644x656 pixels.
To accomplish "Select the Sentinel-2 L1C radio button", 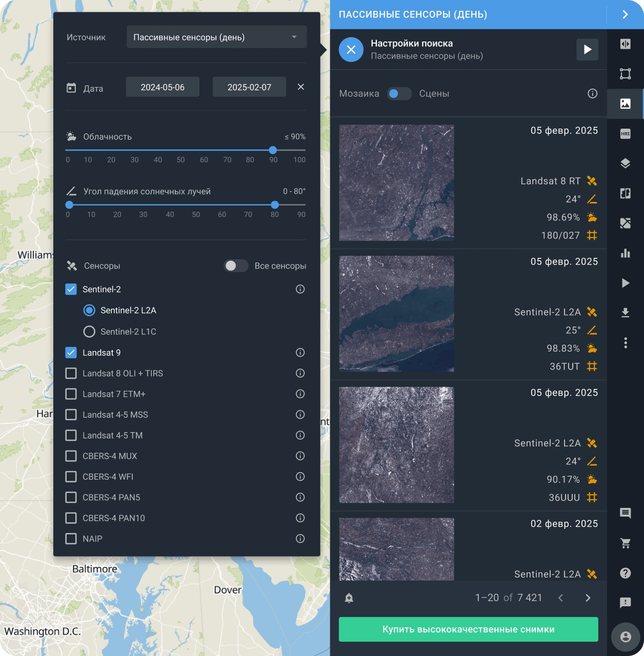I will [89, 332].
